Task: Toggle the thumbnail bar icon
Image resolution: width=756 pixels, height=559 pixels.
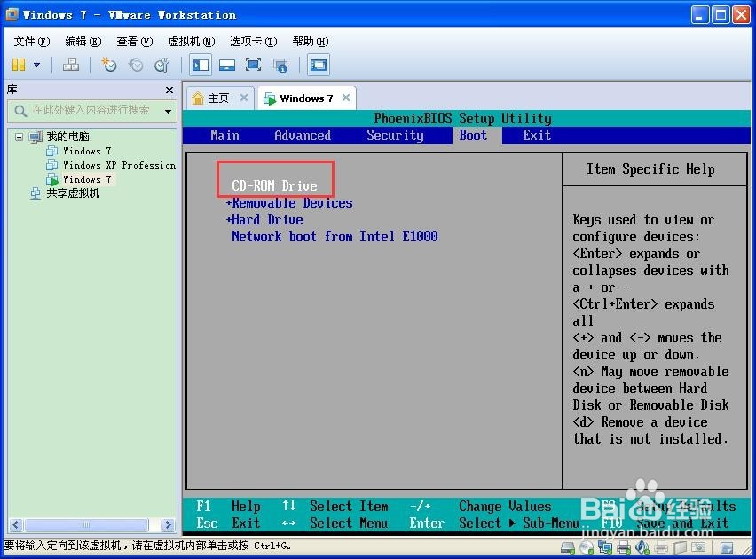Action: click(226, 65)
